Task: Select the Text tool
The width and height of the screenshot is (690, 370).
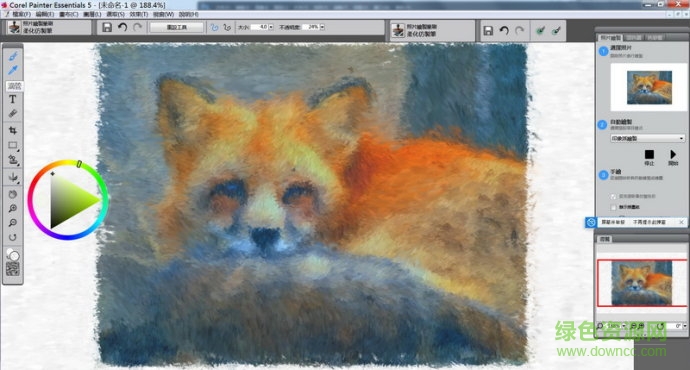Action: (x=13, y=99)
